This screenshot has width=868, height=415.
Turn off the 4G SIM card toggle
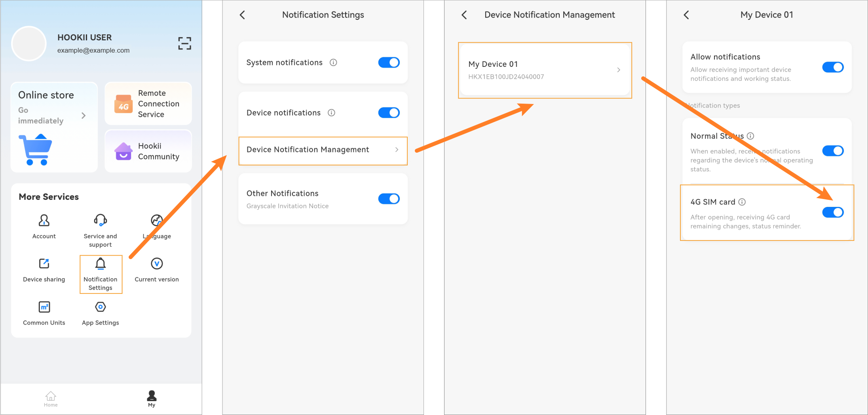tap(833, 212)
